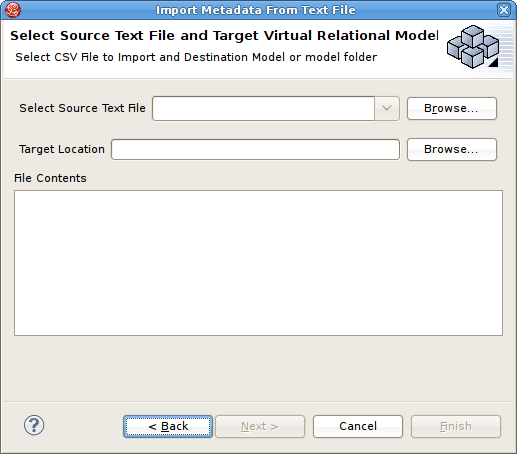Click the Select CSV File to Import description
The height and width of the screenshot is (454, 517).
point(196,57)
